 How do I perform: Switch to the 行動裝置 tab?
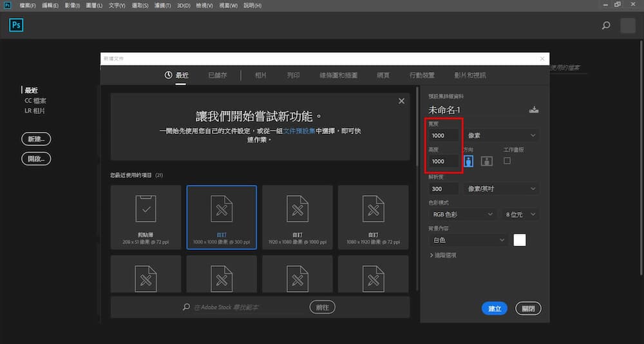tap(422, 75)
